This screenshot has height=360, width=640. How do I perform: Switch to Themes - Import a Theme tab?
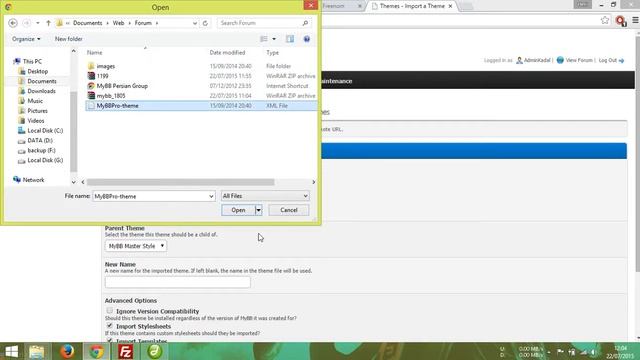pos(412,6)
